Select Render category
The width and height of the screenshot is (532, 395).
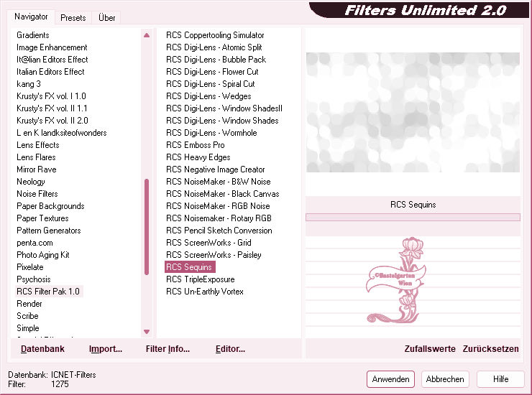point(29,304)
